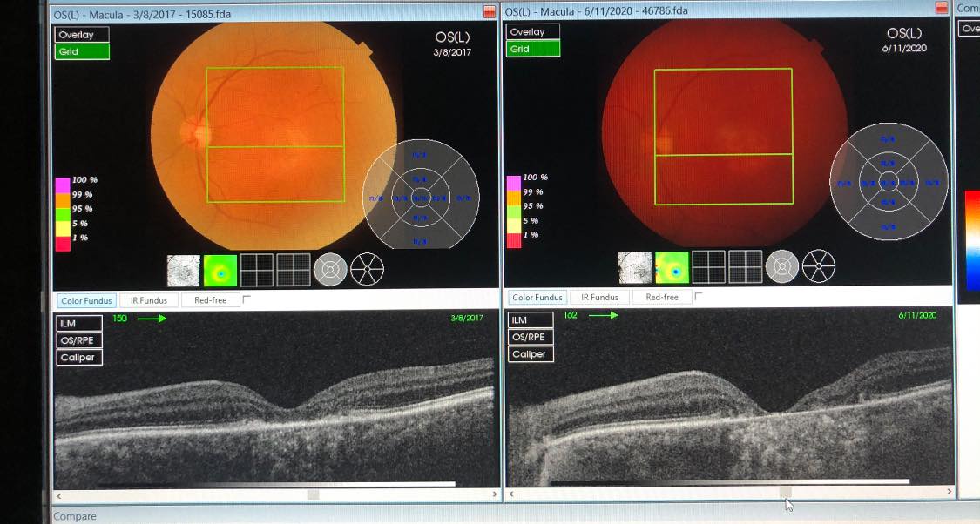
Task: Select the ETDRS circular grid icon in the 2020 panel
Action: [782, 266]
